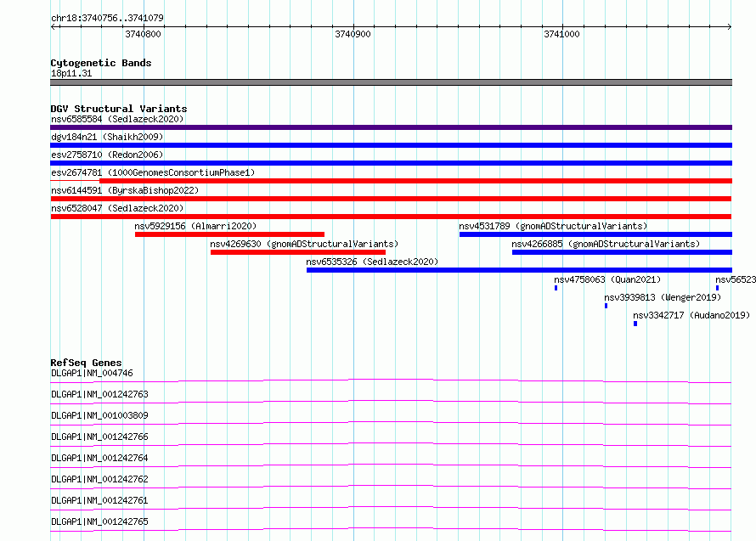Open variant label nsv6528047 (Sedlazeck2020)
This screenshot has width=756, height=541.
pos(117,208)
